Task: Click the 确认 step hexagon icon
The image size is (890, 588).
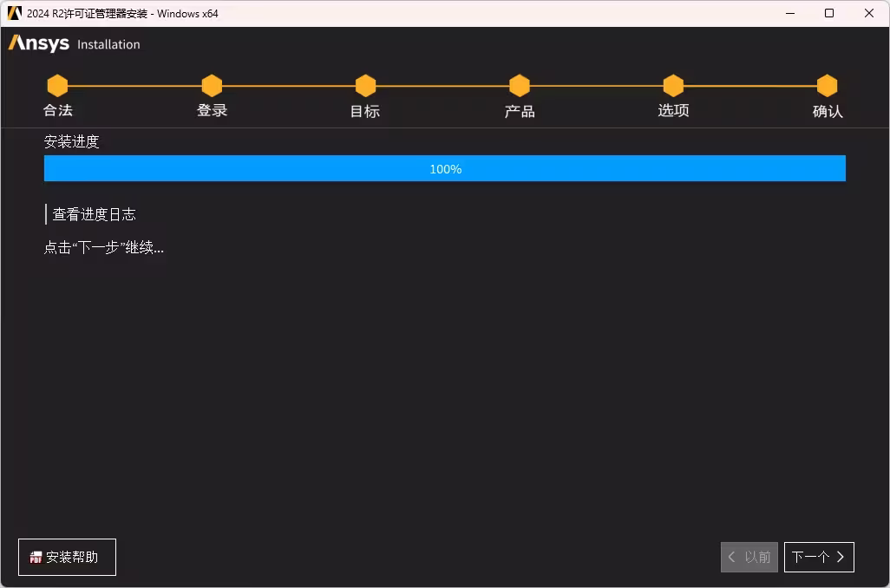Action: (x=827, y=86)
